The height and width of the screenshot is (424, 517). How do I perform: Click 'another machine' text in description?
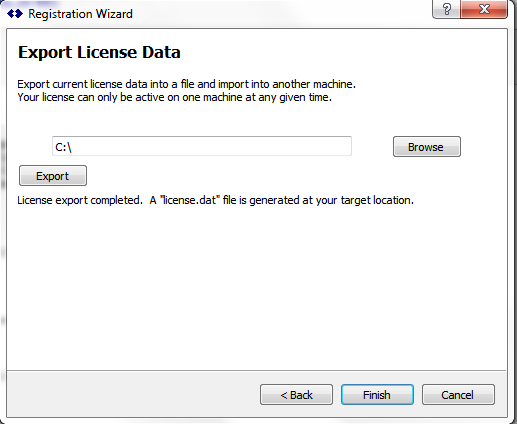point(314,84)
